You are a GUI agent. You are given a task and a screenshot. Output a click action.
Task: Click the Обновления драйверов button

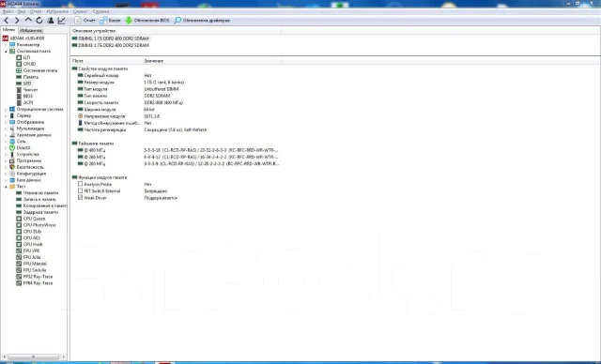[x=202, y=21]
